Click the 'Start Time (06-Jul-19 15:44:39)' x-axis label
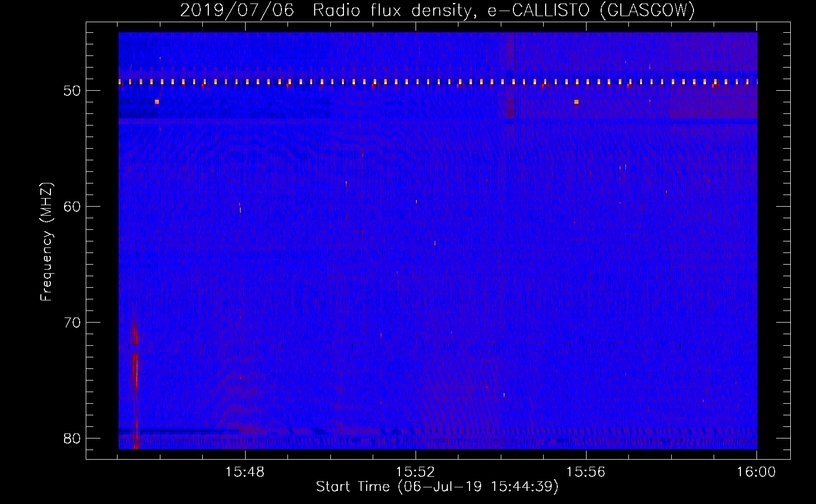 tap(437, 487)
